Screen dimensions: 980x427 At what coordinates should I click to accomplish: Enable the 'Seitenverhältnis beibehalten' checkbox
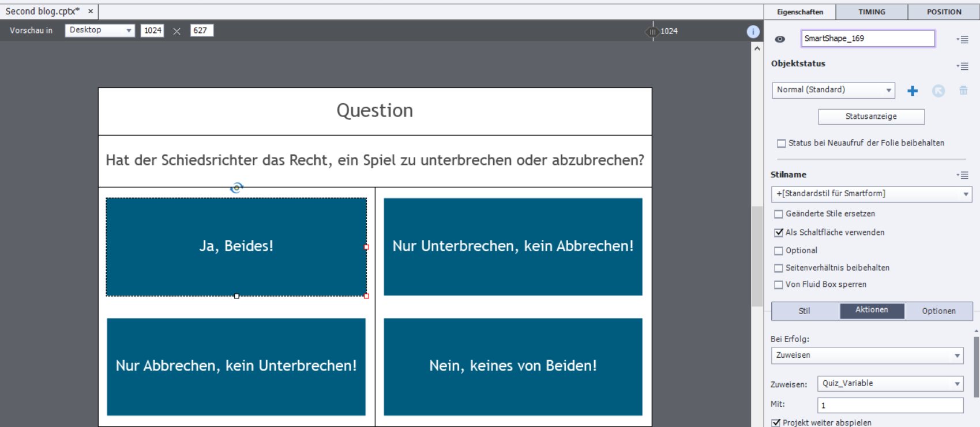[779, 268]
